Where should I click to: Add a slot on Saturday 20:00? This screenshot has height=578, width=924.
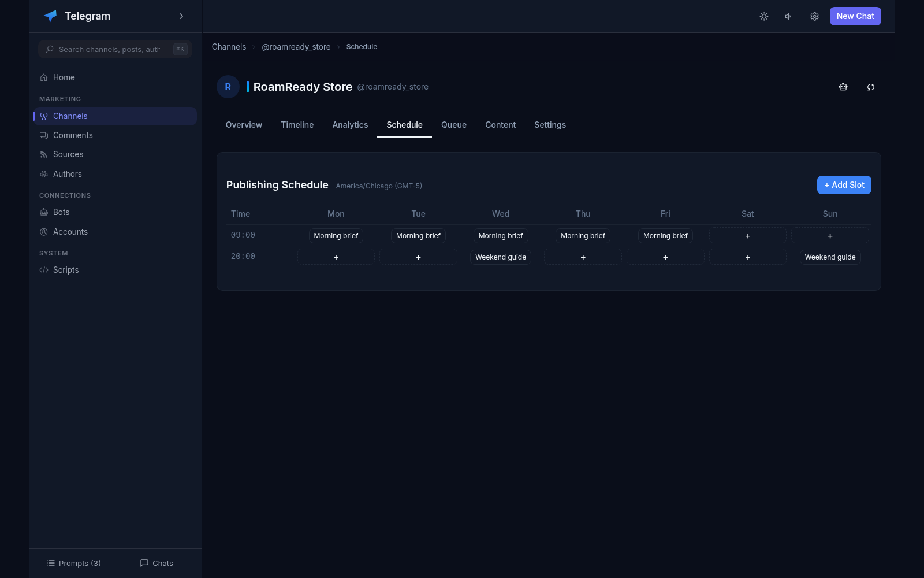pyautogui.click(x=748, y=257)
